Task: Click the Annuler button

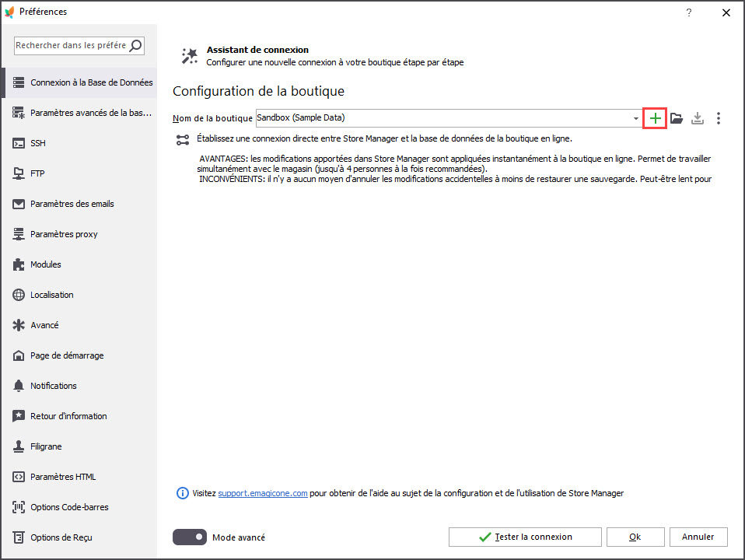Action: (x=698, y=537)
